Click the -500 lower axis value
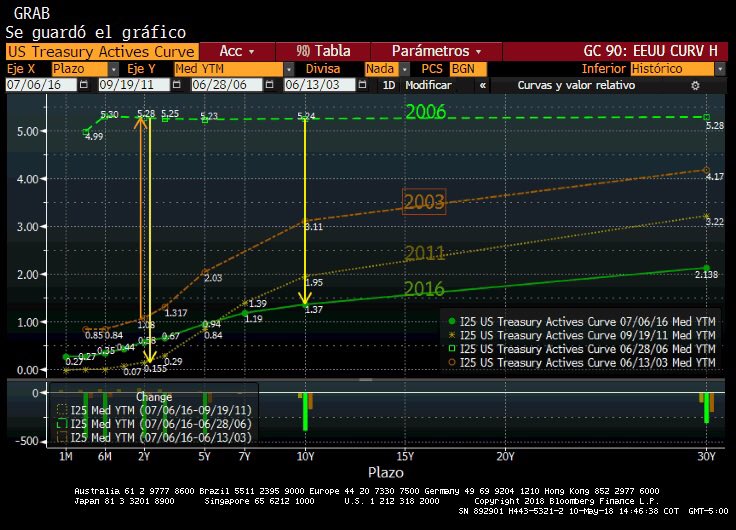Viewport: 736px width, 530px height. click(x=27, y=441)
